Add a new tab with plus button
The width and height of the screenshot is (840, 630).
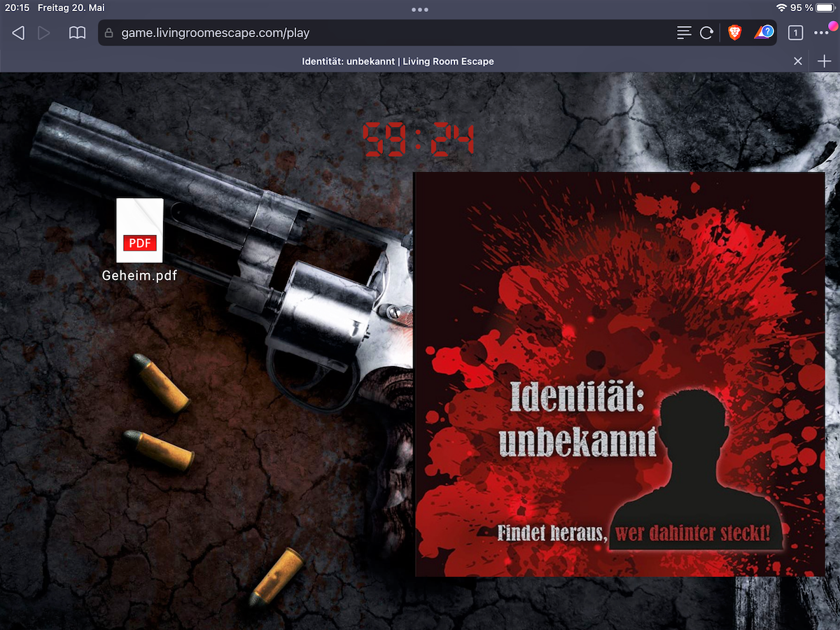[x=824, y=62]
